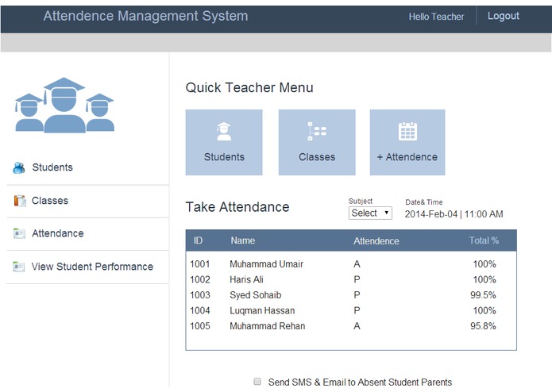The image size is (552, 392).
Task: Select student name Syed Sohaib
Action: [256, 295]
